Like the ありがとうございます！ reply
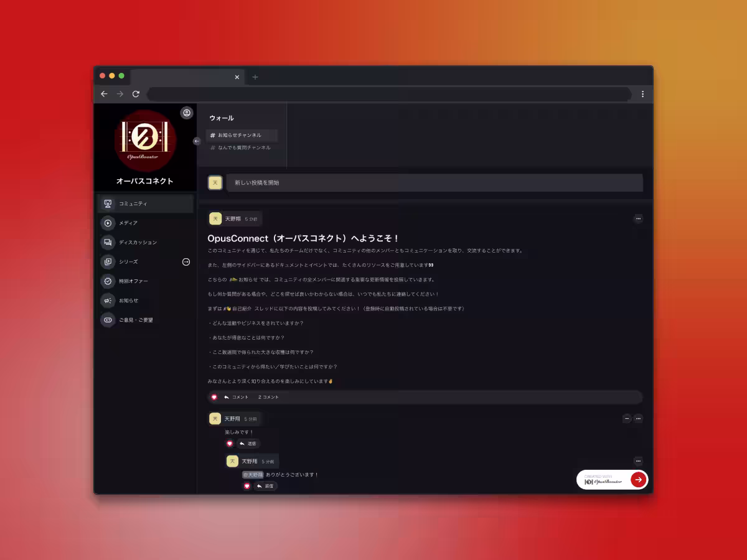The width and height of the screenshot is (747, 560). tap(247, 486)
